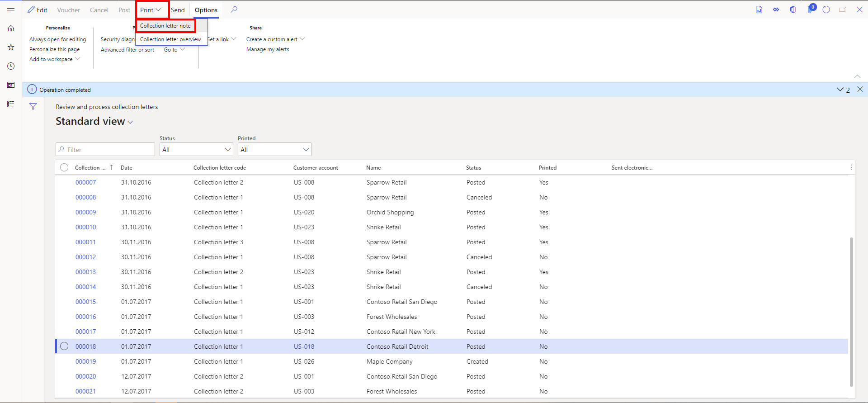Select the Maple Company name cell
This screenshot has width=868, height=403.
coord(390,361)
